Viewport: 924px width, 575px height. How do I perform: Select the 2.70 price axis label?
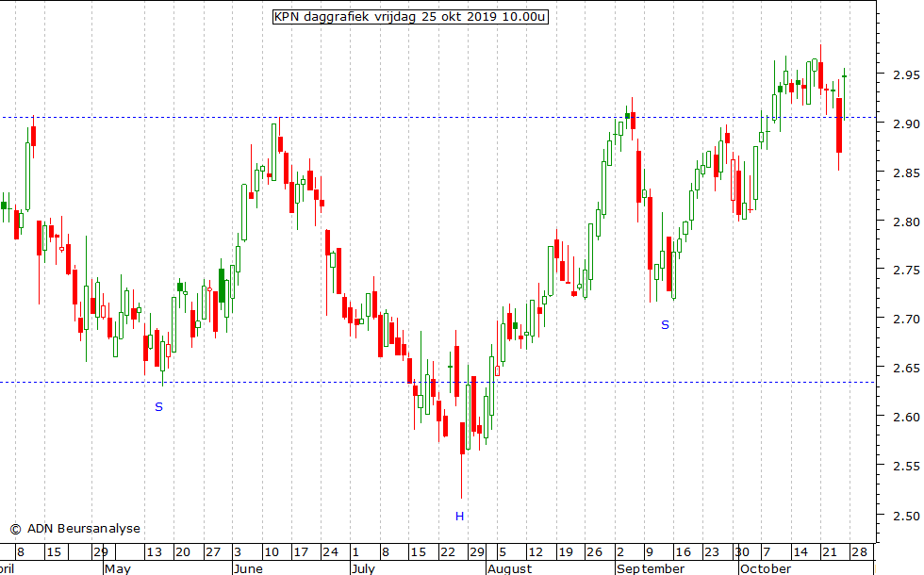pos(906,320)
